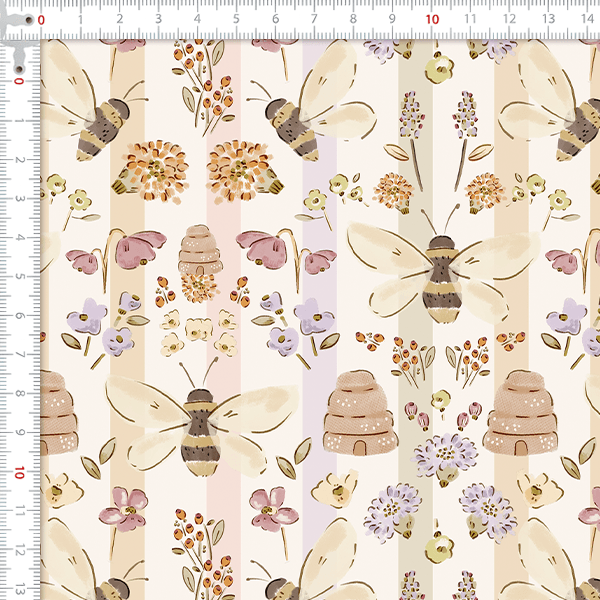Select the 14 mark on the top ruler
This screenshot has height=600, width=600.
tap(587, 19)
